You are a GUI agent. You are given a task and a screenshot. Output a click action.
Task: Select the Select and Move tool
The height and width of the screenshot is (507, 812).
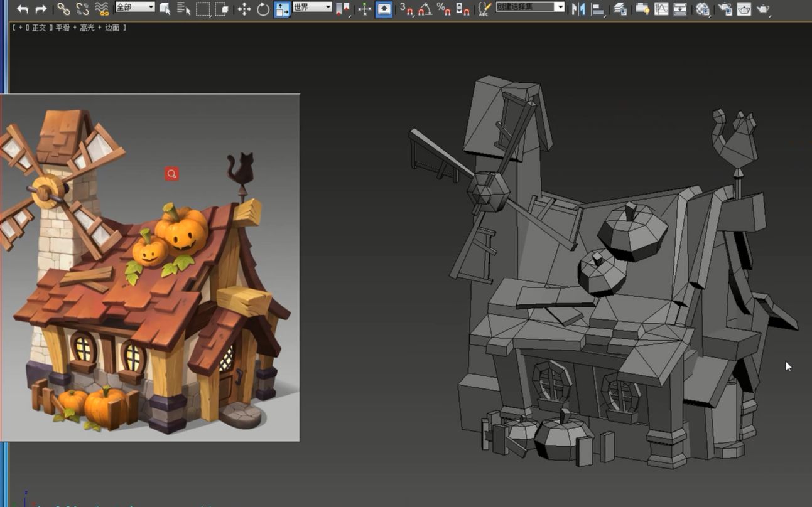tap(244, 9)
